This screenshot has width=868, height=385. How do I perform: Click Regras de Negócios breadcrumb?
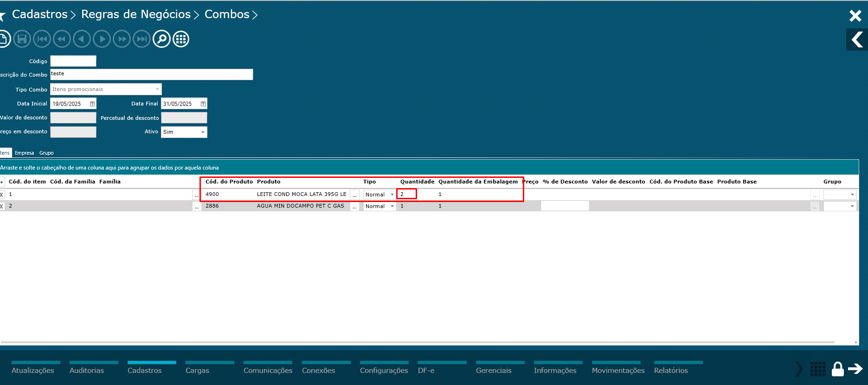pyautogui.click(x=136, y=14)
